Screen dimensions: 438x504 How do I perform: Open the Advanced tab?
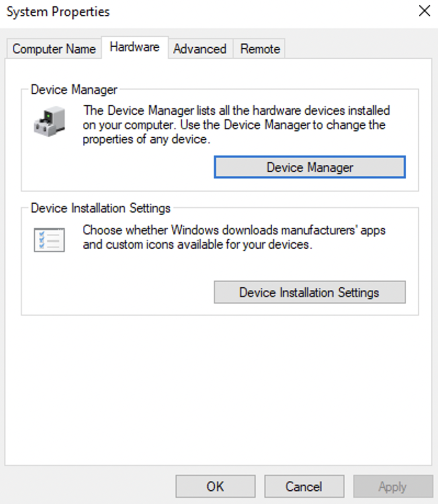(200, 49)
